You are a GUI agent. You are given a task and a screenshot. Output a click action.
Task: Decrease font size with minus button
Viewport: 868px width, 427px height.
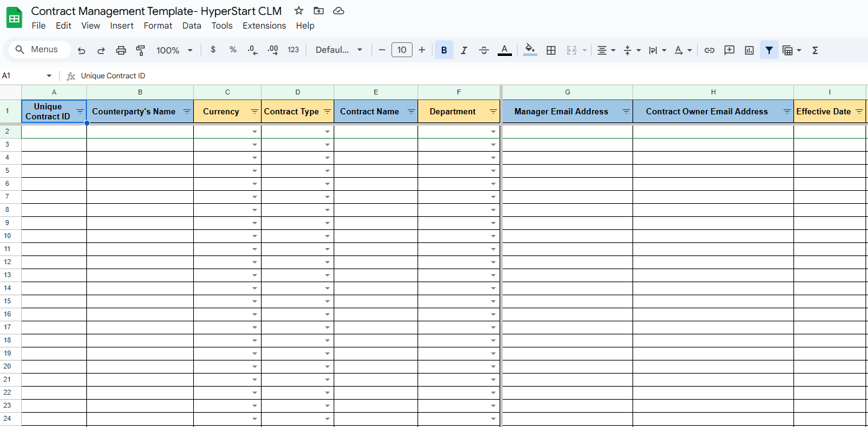click(382, 50)
